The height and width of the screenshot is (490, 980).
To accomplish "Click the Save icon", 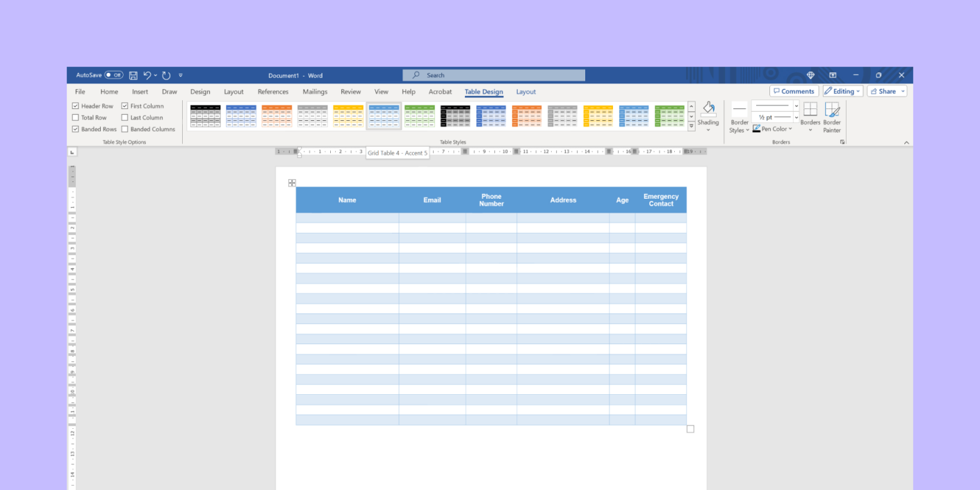I will coord(132,75).
